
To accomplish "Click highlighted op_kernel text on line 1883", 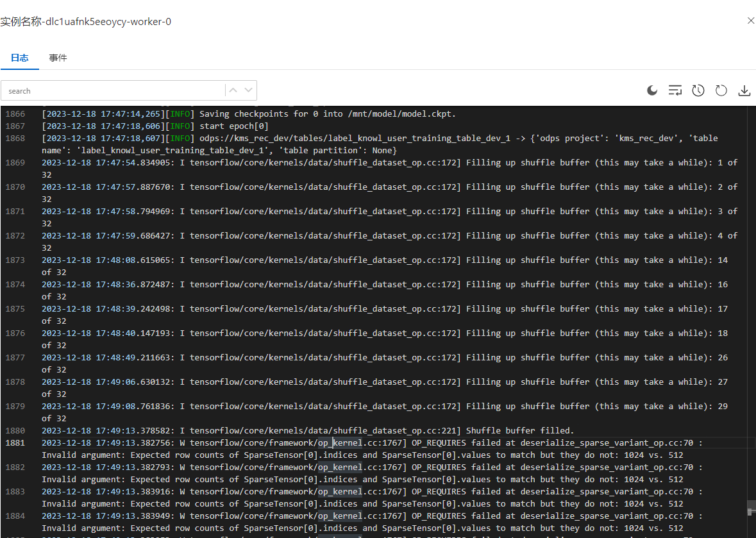I will click(340, 491).
